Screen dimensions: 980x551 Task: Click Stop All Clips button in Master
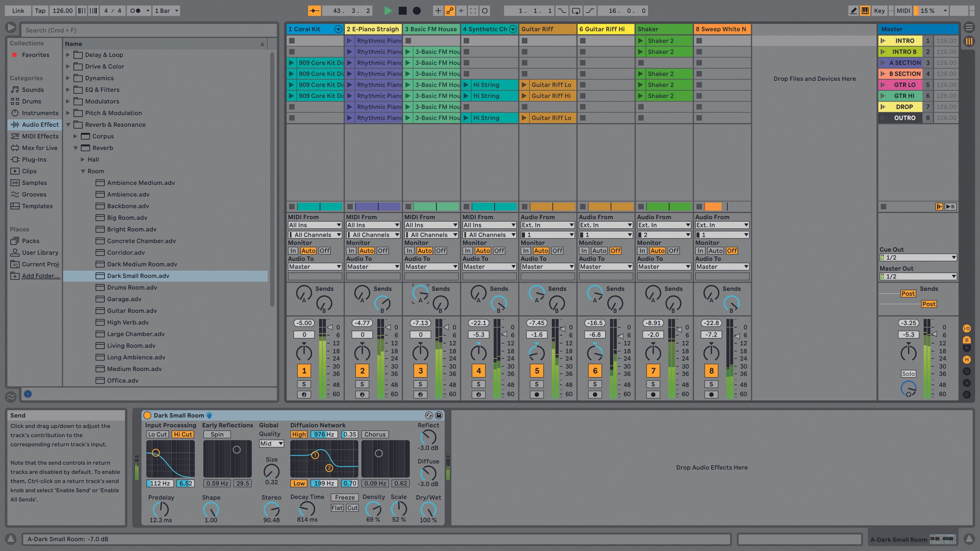pos(883,207)
